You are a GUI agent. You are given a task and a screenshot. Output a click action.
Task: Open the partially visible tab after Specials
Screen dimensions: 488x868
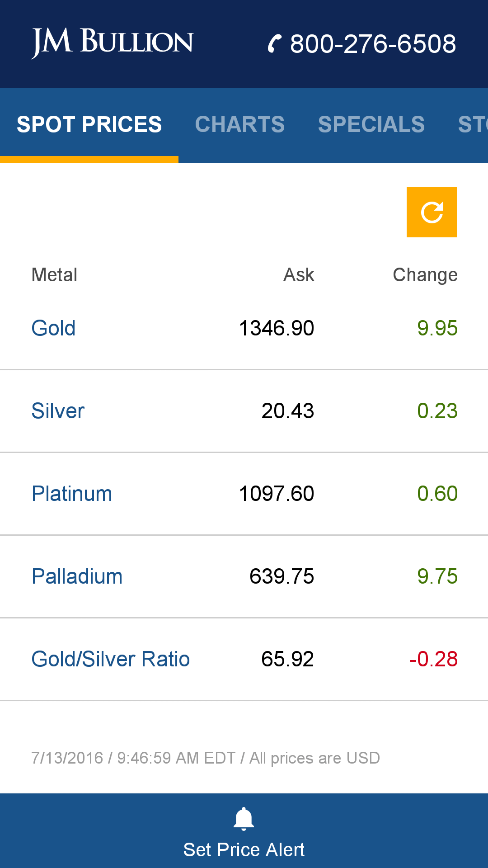[472, 124]
